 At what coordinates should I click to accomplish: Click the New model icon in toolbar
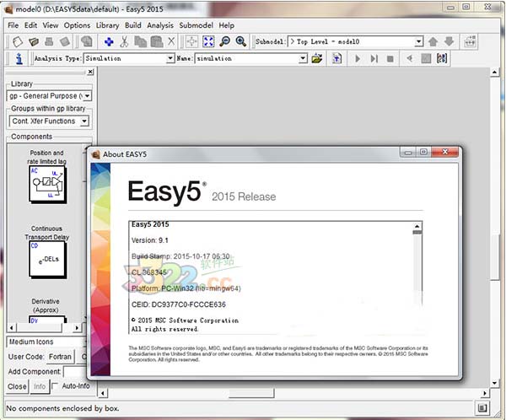pos(18,41)
